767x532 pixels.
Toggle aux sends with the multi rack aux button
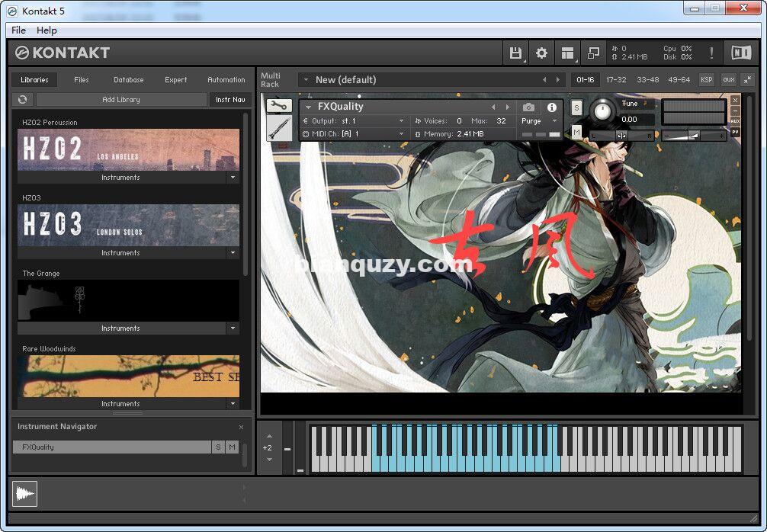(x=729, y=80)
